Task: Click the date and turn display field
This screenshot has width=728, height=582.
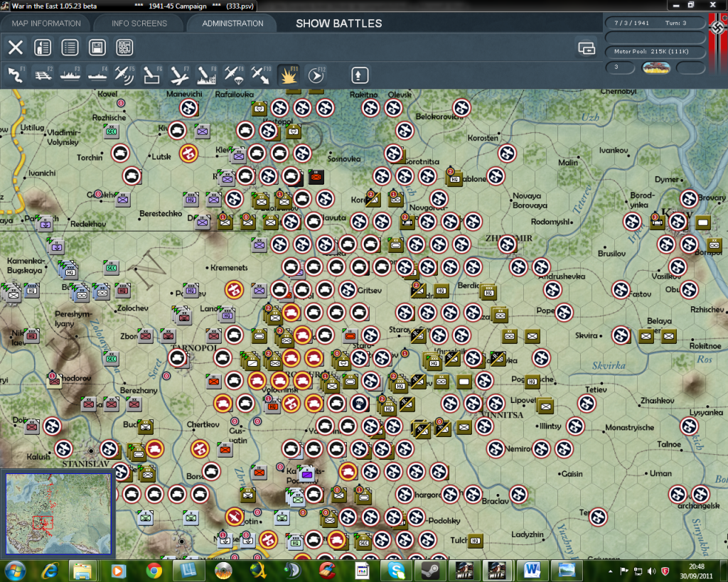Action: tap(655, 23)
